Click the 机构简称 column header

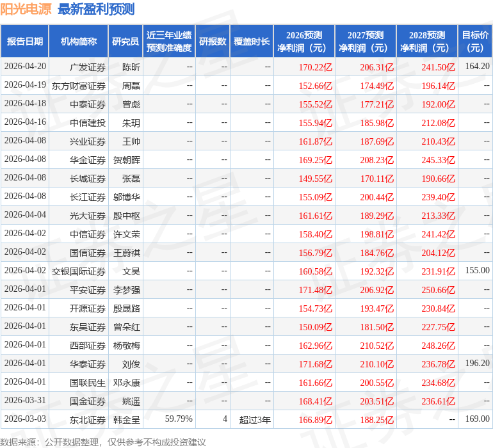(x=78, y=42)
